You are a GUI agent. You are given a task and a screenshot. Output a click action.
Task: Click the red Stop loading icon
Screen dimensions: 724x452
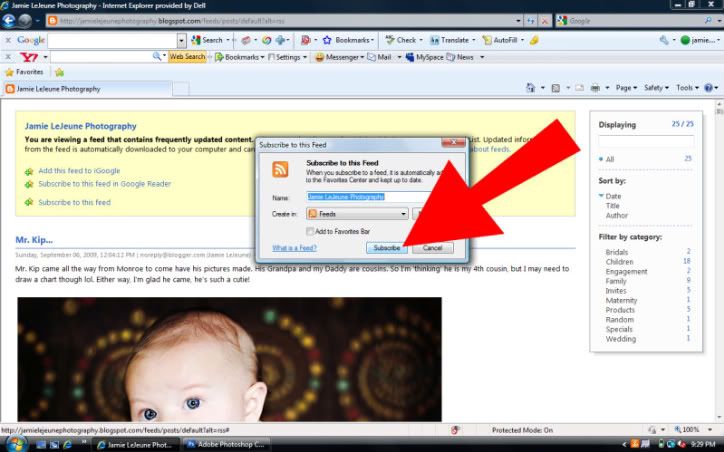click(x=545, y=21)
